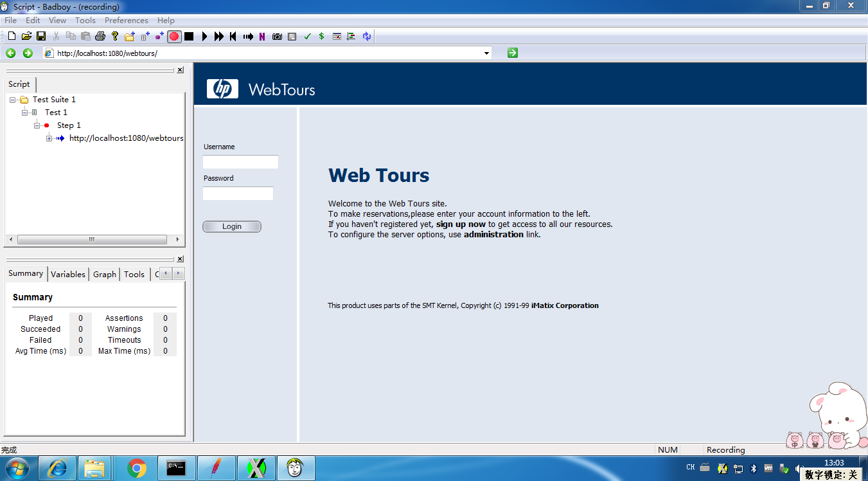Print the script using the printer icon
The width and height of the screenshot is (868, 481).
coord(100,37)
